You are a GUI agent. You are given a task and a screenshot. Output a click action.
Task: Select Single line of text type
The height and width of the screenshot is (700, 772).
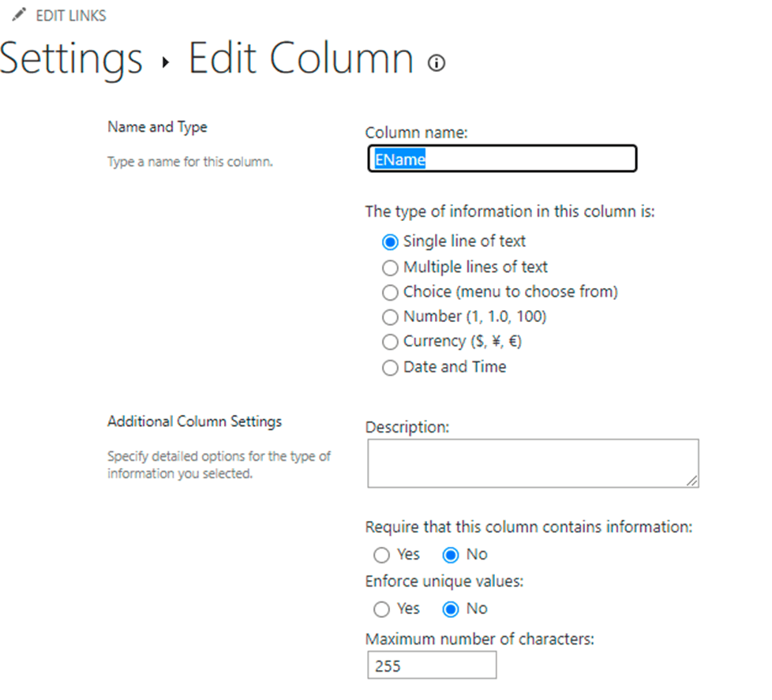pyautogui.click(x=390, y=242)
